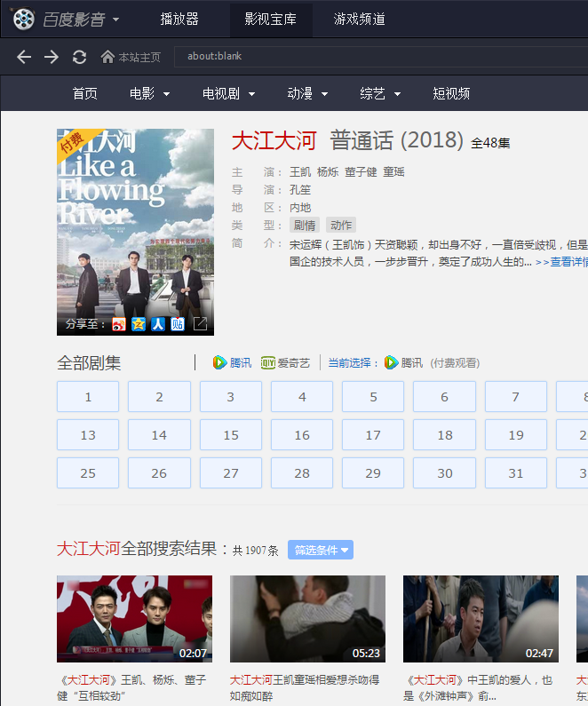Viewport: 588px width, 706px height.
Task: Open the 02:47 video thumbnail
Action: point(481,619)
